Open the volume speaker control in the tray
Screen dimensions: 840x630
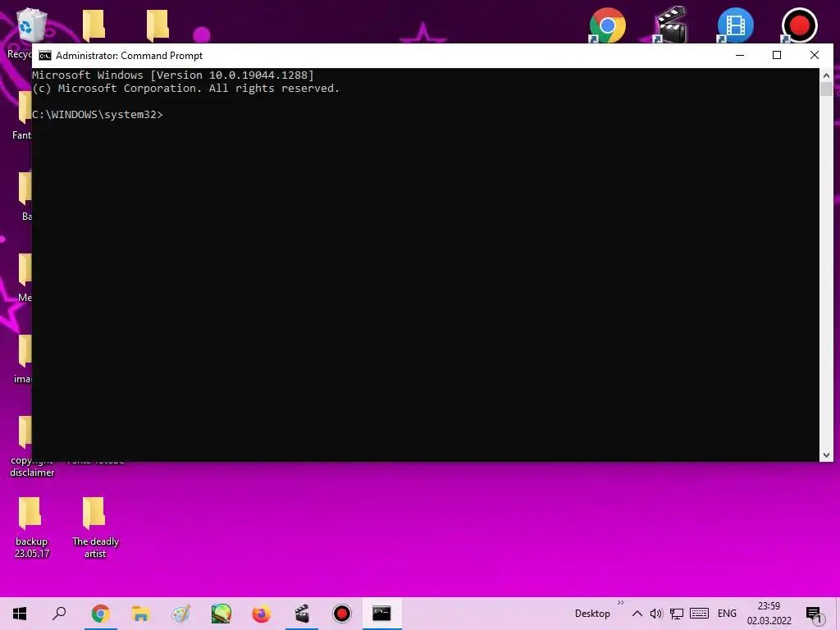(656, 614)
